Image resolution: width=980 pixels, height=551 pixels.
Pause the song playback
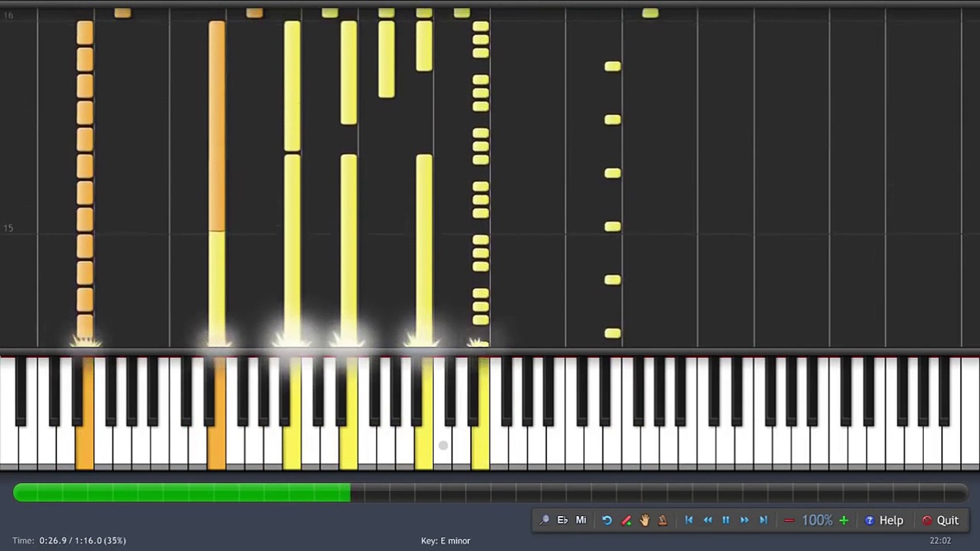726,520
